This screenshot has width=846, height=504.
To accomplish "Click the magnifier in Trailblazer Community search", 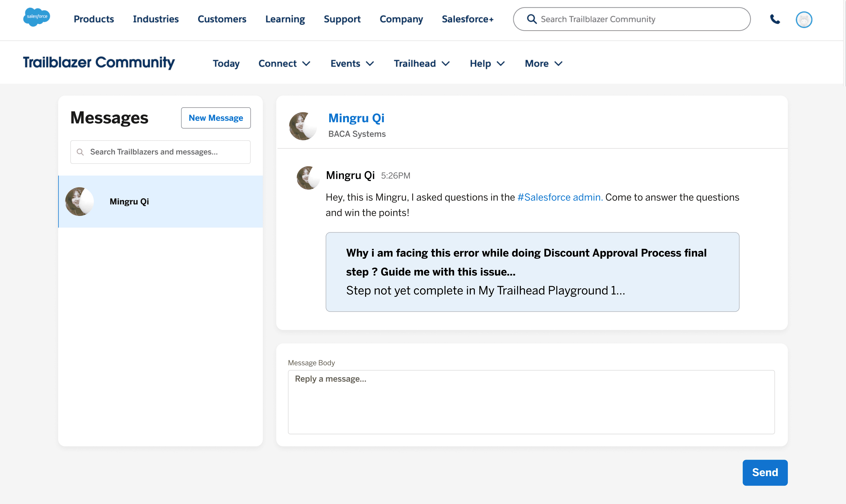I will click(x=532, y=19).
